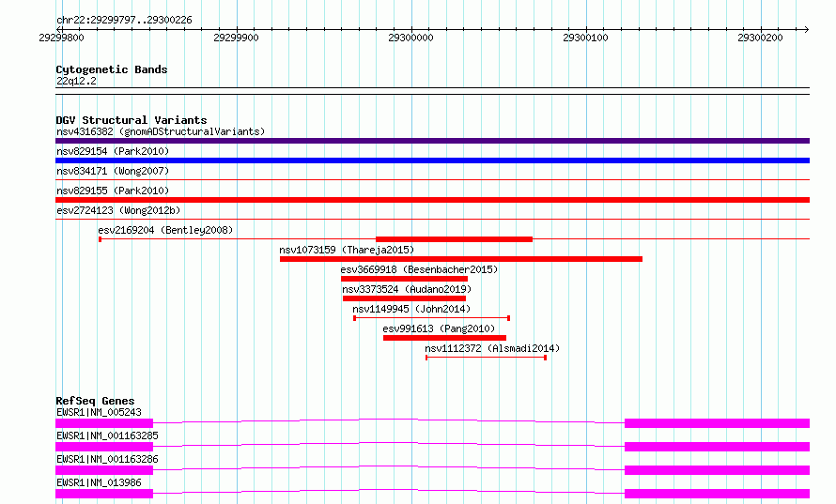Click the right exon of EWSR1|NM_001163285
836x504 pixels.
pos(717,447)
